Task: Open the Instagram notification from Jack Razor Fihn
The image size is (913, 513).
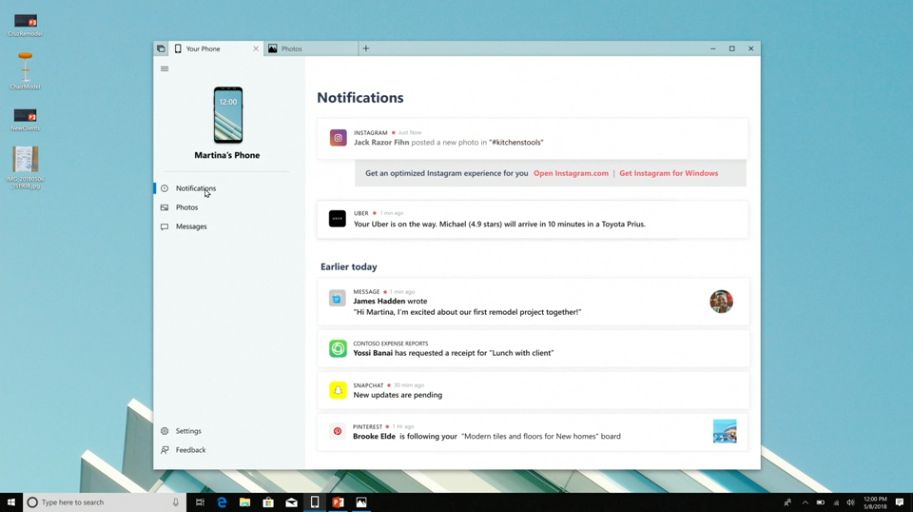Action: click(x=532, y=138)
